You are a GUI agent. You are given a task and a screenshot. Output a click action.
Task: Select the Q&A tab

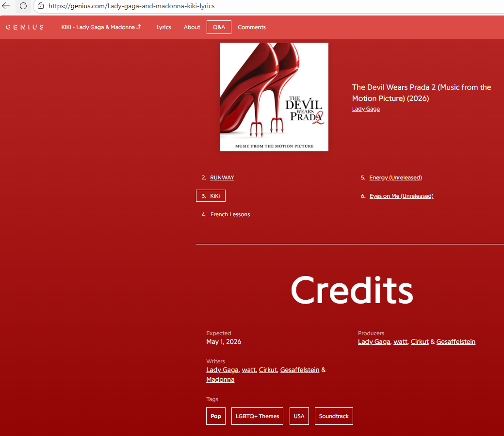click(219, 27)
